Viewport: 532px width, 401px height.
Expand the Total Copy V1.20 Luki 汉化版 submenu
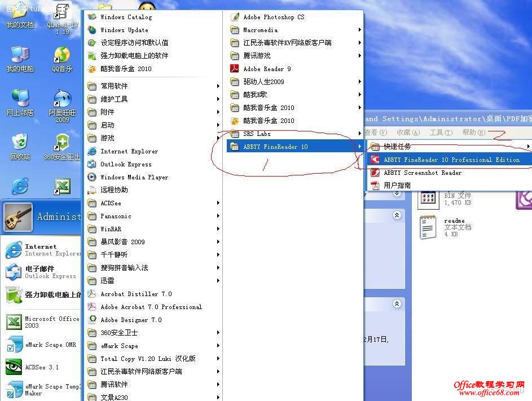click(153, 359)
